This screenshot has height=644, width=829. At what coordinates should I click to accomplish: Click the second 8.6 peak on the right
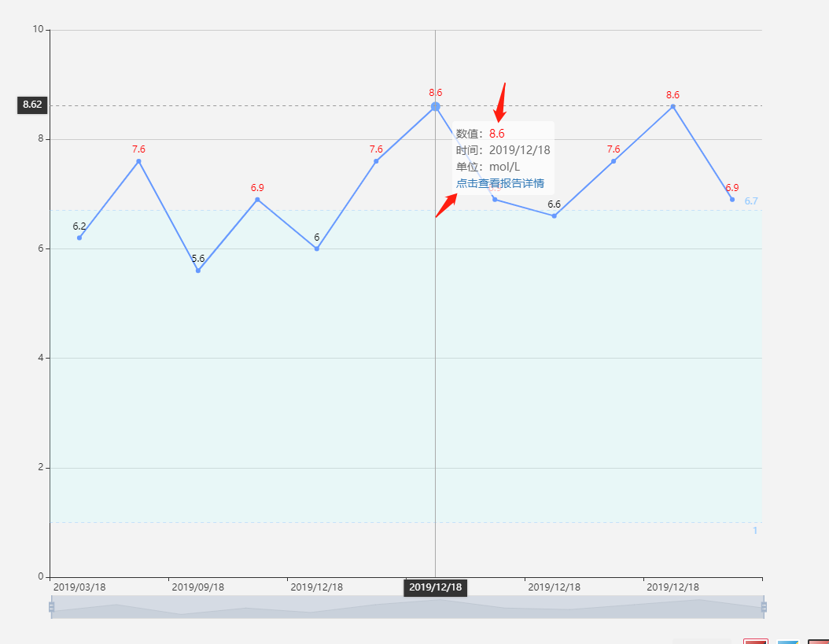coord(672,105)
